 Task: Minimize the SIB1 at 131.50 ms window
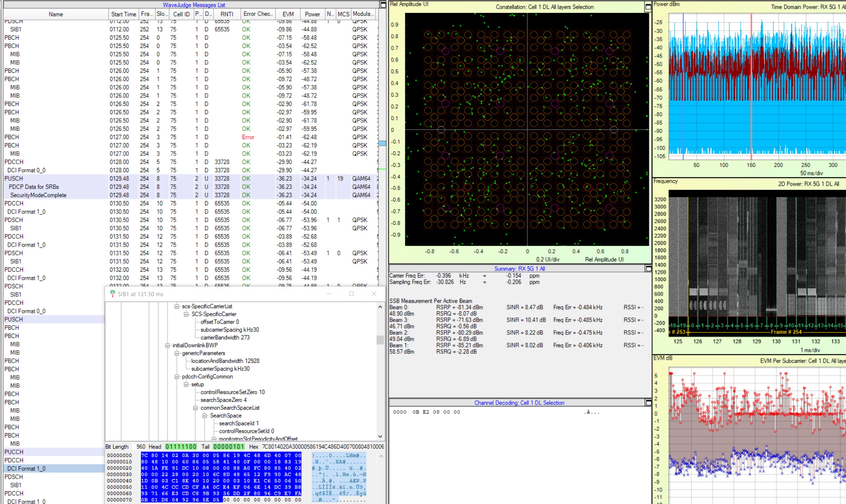pos(329,294)
